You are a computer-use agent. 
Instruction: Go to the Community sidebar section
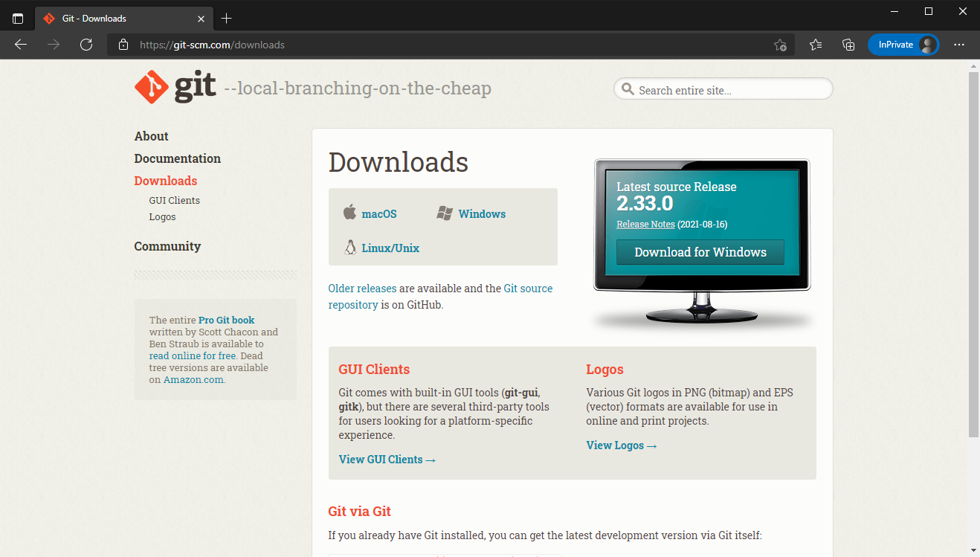pyautogui.click(x=167, y=246)
